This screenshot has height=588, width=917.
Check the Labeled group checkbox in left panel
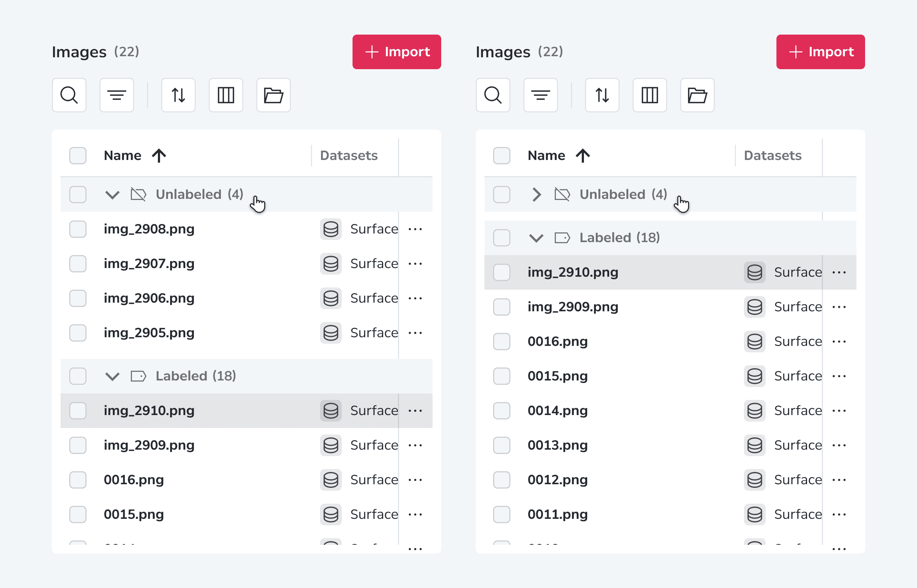[78, 376]
